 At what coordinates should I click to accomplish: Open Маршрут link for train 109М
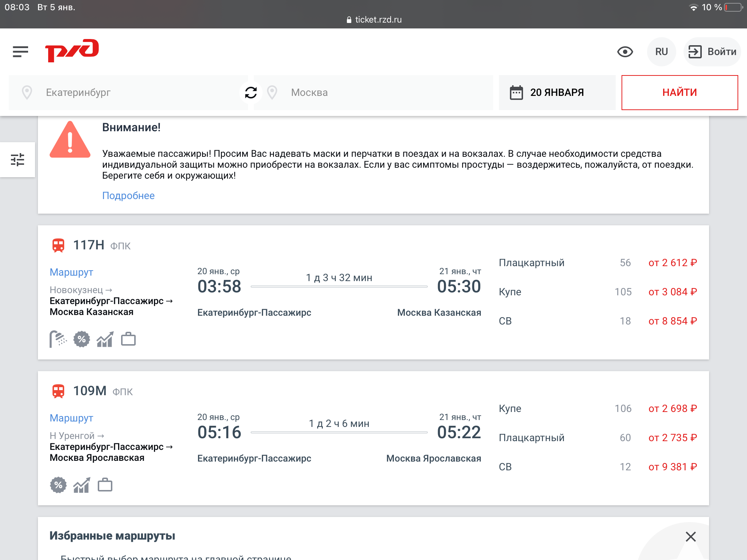coord(71,418)
